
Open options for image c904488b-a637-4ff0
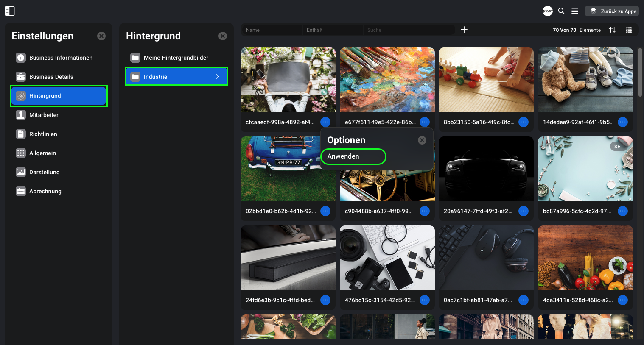coord(425,211)
